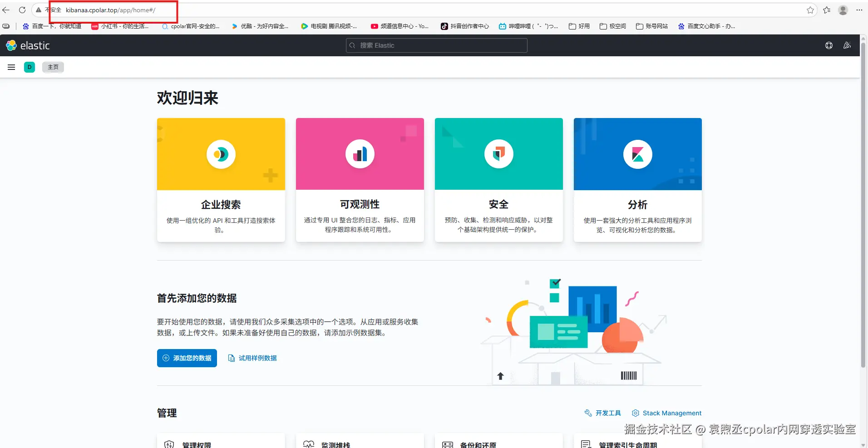The width and height of the screenshot is (868, 448).
Task: Expand the 账号网站 bookmark folder
Action: 652,26
